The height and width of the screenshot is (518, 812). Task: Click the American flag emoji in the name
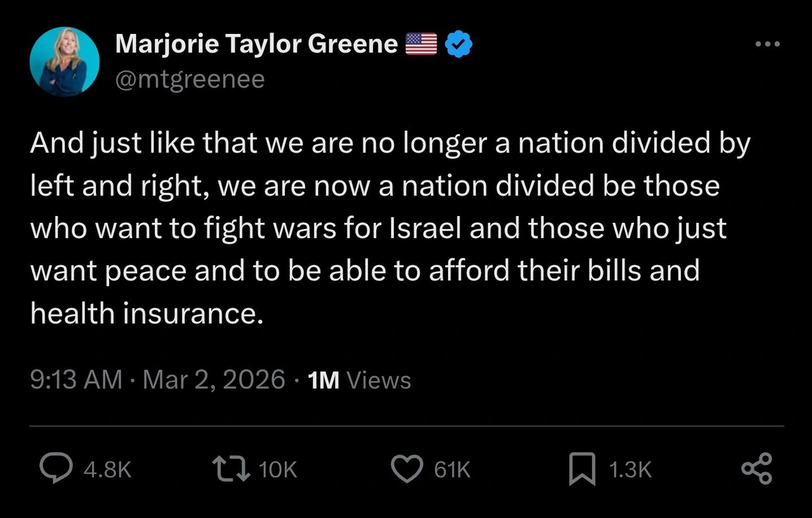(420, 43)
